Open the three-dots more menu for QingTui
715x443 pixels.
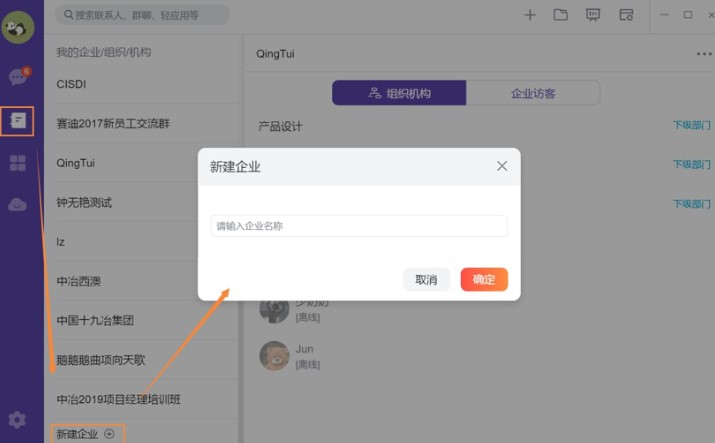point(704,54)
